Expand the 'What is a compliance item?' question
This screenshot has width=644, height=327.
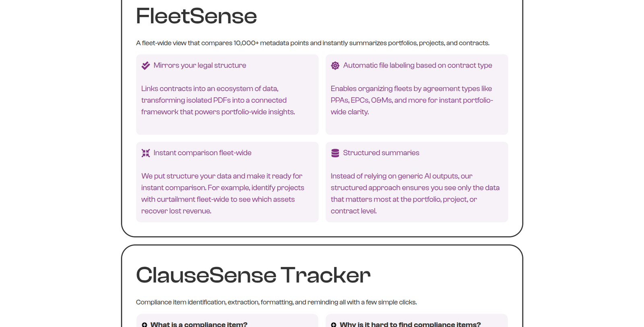pos(199,324)
